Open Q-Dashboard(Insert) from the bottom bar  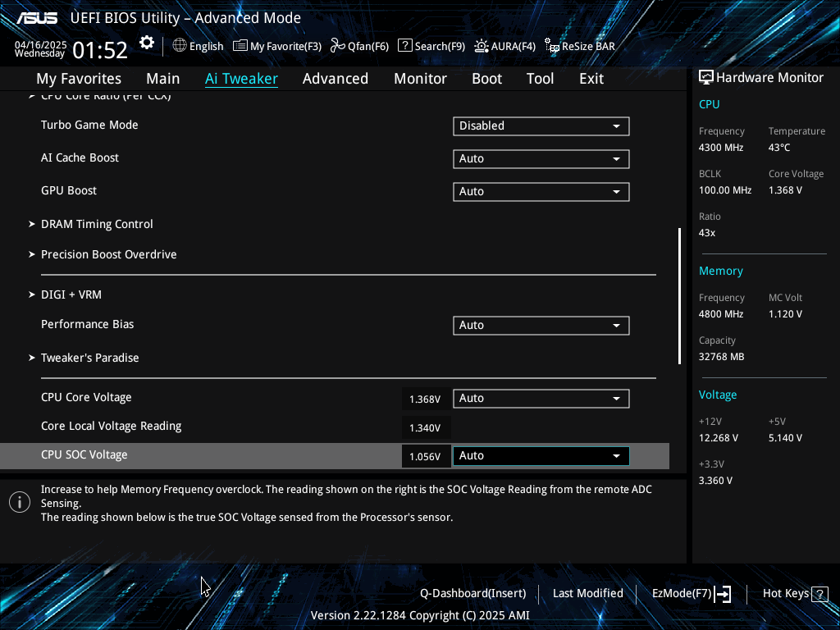click(473, 594)
